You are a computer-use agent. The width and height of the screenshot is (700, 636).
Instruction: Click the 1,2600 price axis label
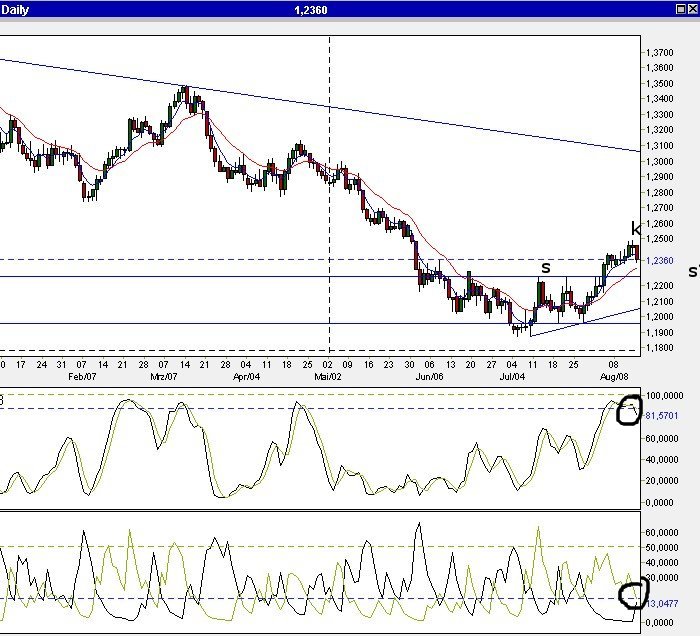point(659,224)
